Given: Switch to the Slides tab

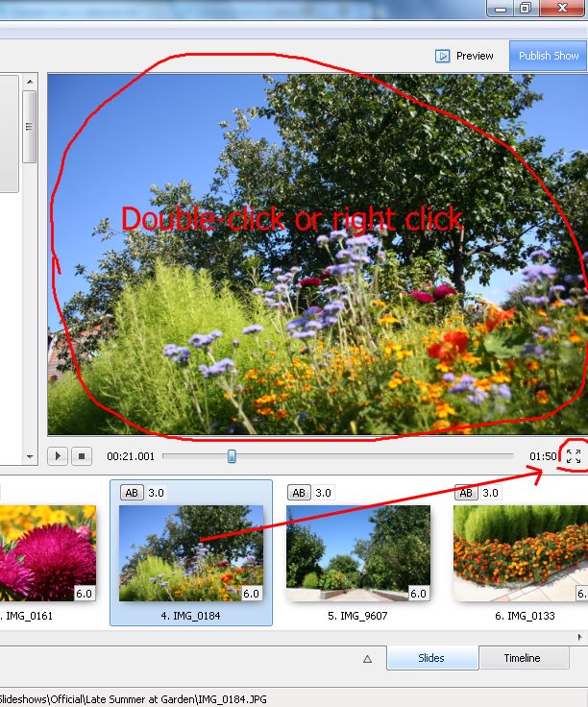Looking at the screenshot, I should (x=431, y=658).
